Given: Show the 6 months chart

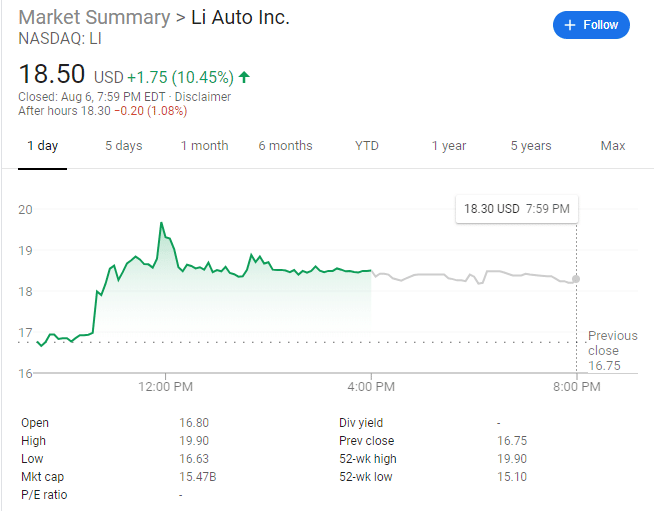Looking at the screenshot, I should (x=285, y=146).
